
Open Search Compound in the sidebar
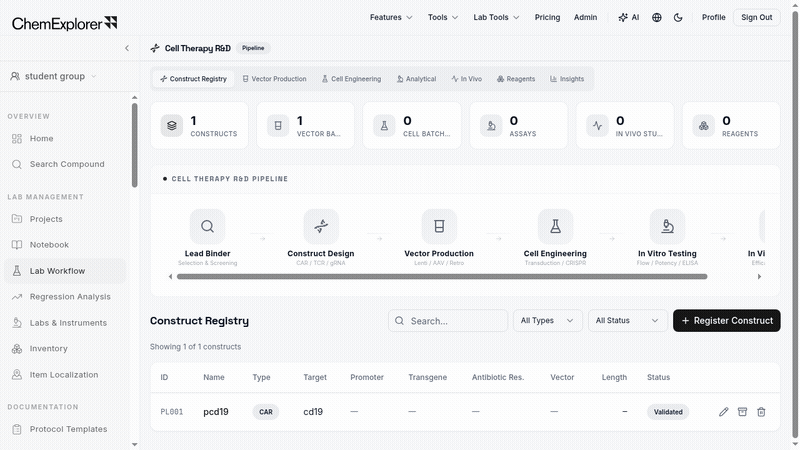pyautogui.click(x=67, y=164)
